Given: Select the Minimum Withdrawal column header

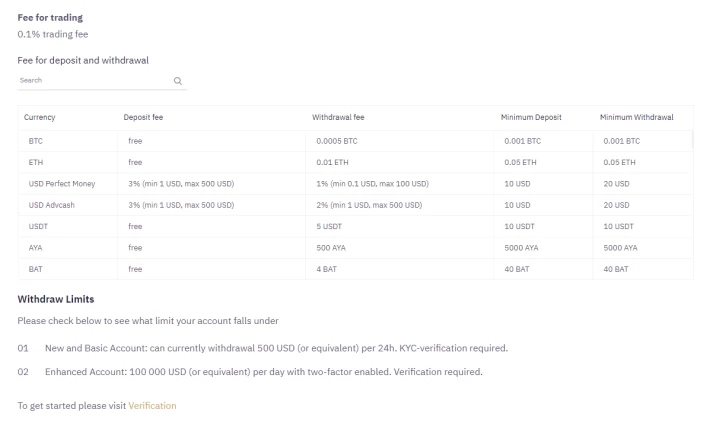Looking at the screenshot, I should point(636,117).
